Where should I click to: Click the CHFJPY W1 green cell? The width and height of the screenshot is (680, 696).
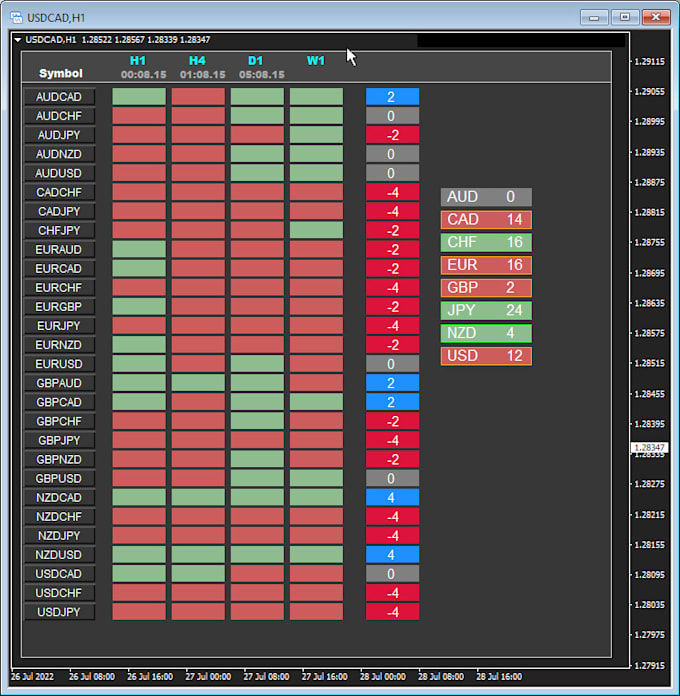coord(316,230)
